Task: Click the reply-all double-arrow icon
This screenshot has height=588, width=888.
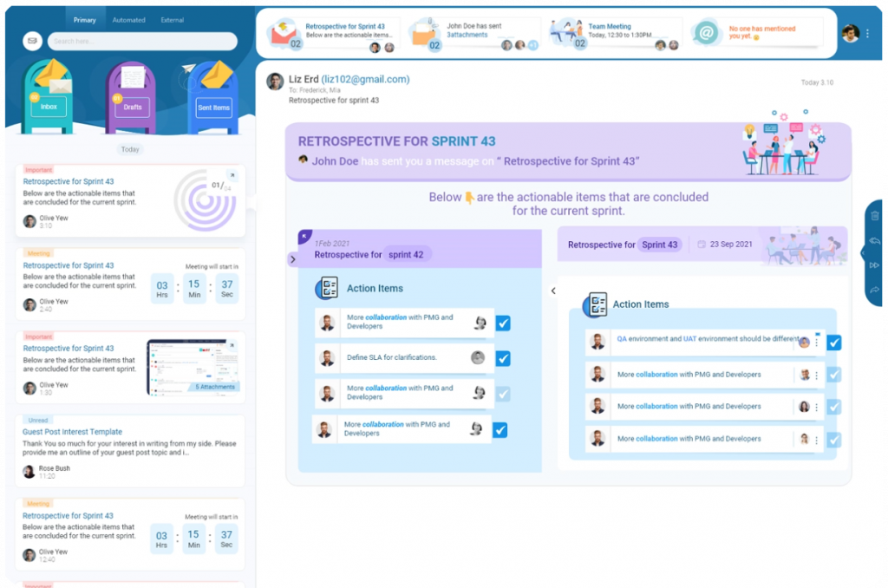Action: pyautogui.click(x=875, y=241)
